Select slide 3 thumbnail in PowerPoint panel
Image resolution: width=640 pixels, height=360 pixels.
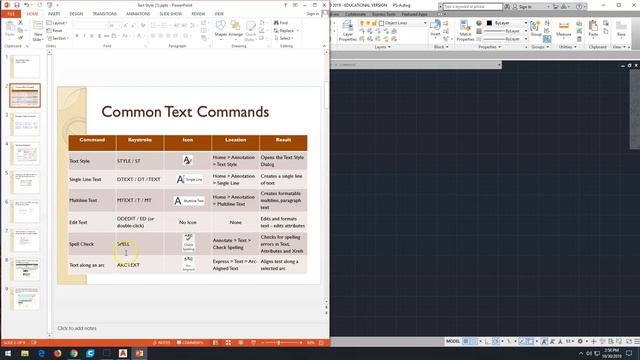pyautogui.click(x=25, y=124)
